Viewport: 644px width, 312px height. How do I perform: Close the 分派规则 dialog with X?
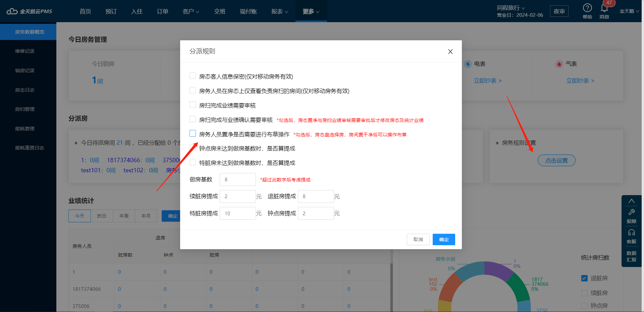coord(450,51)
